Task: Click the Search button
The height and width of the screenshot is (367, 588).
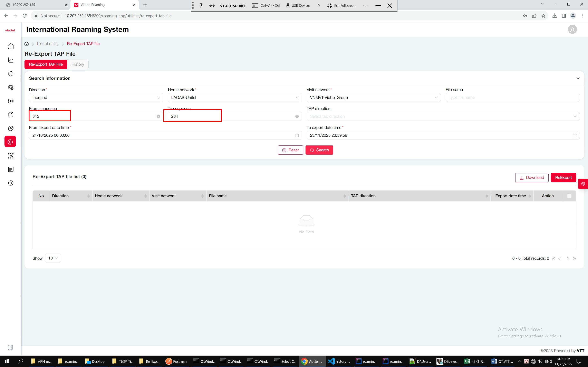Action: point(319,150)
